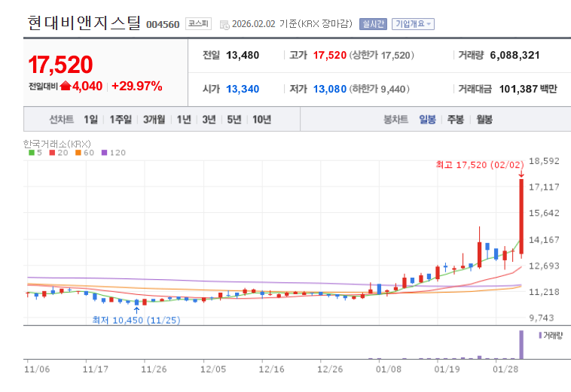Click the red 20-day moving average swatch
The image size is (571, 392).
52,153
